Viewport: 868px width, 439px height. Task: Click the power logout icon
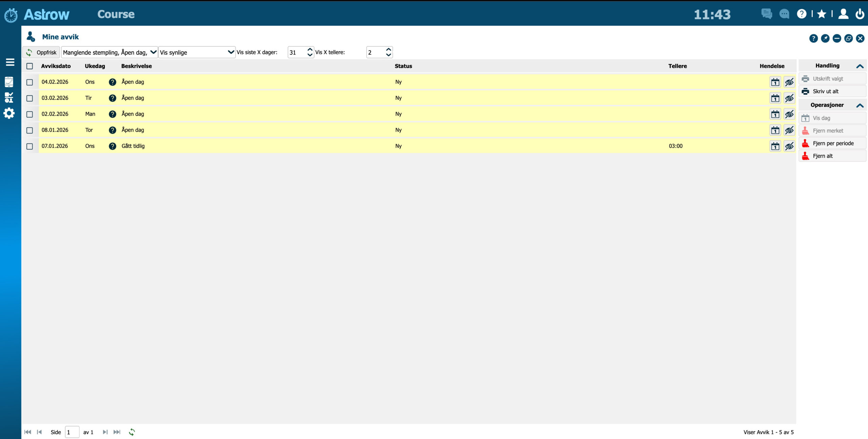pos(860,14)
